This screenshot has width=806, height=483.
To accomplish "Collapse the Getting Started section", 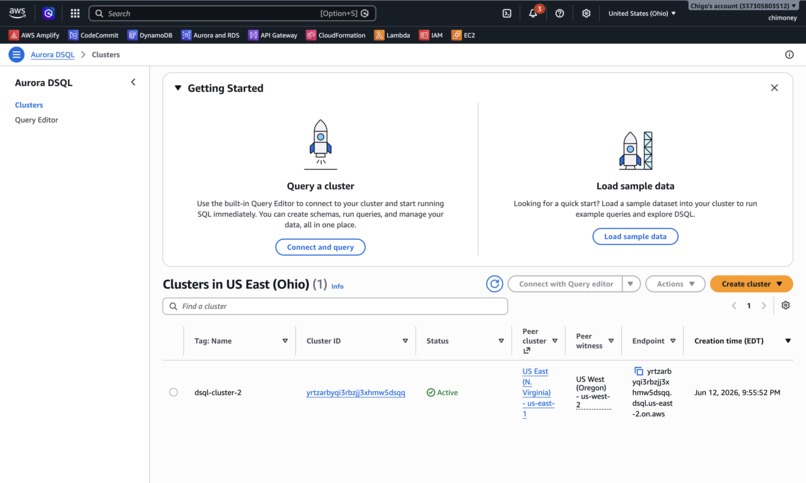I will click(x=178, y=88).
